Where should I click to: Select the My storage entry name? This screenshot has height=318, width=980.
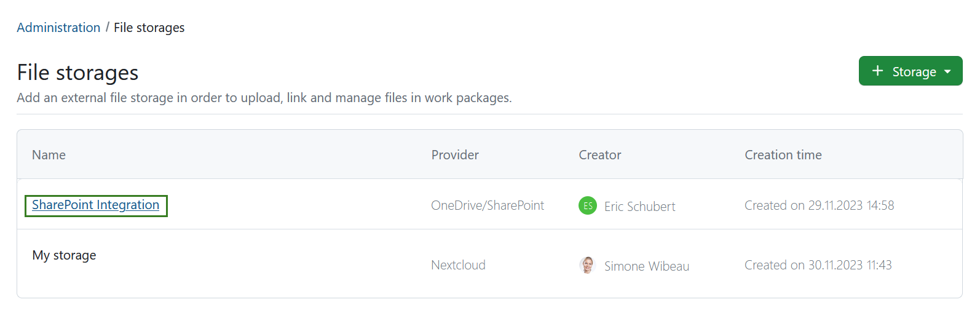click(x=64, y=255)
